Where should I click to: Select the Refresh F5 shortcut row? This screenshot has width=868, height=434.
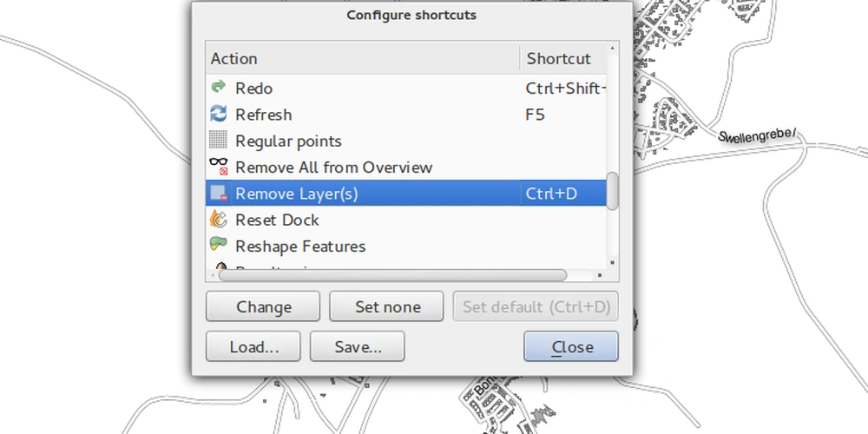coord(406,115)
